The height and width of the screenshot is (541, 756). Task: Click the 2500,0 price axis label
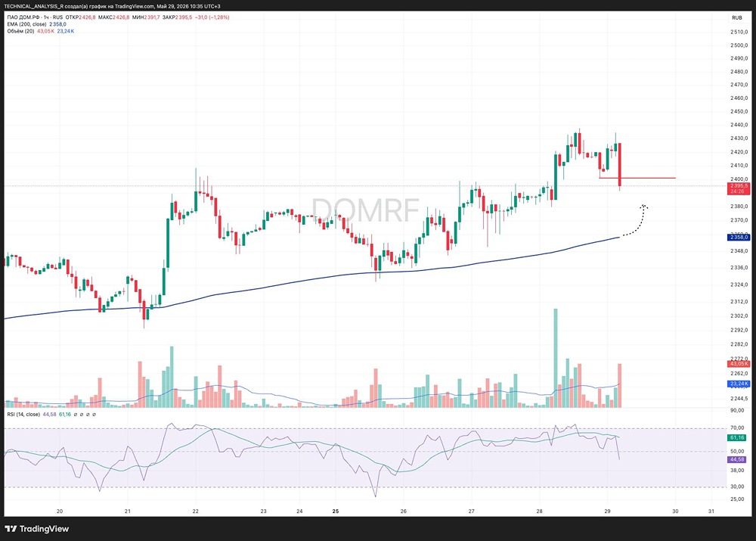(x=739, y=45)
